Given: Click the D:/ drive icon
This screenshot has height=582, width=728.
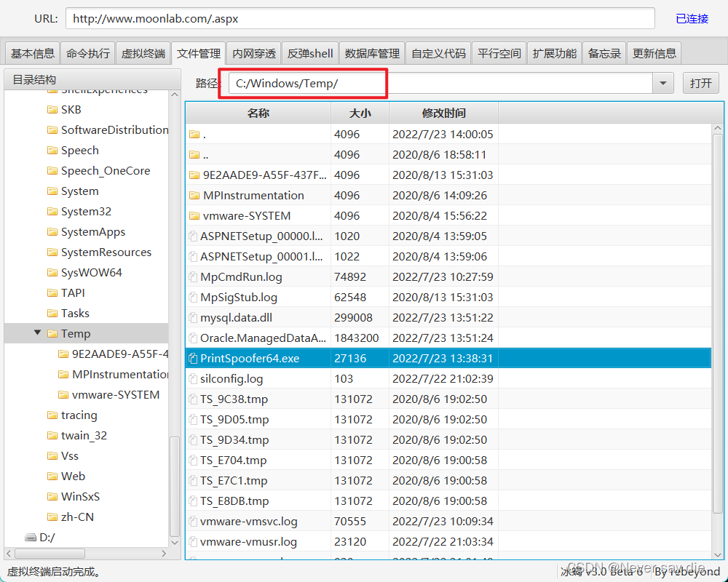Looking at the screenshot, I should (31, 538).
